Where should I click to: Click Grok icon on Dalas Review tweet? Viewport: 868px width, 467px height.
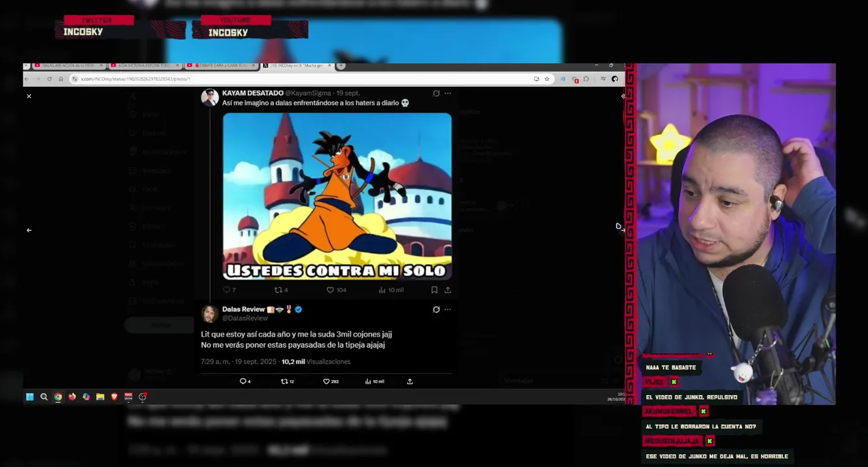(436, 309)
